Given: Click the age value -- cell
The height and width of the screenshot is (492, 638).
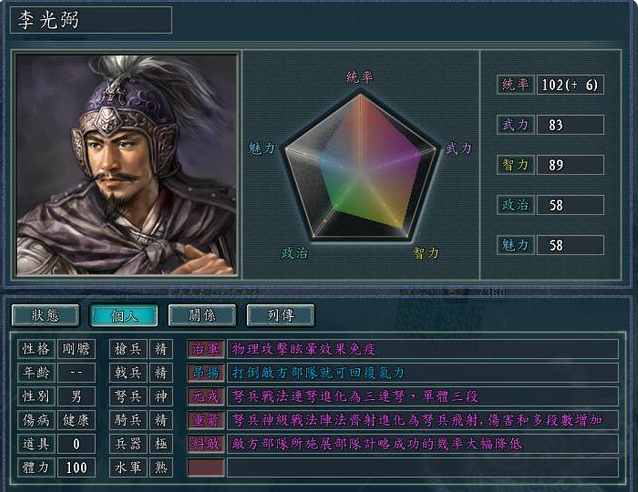Looking at the screenshot, I should [x=76, y=373].
